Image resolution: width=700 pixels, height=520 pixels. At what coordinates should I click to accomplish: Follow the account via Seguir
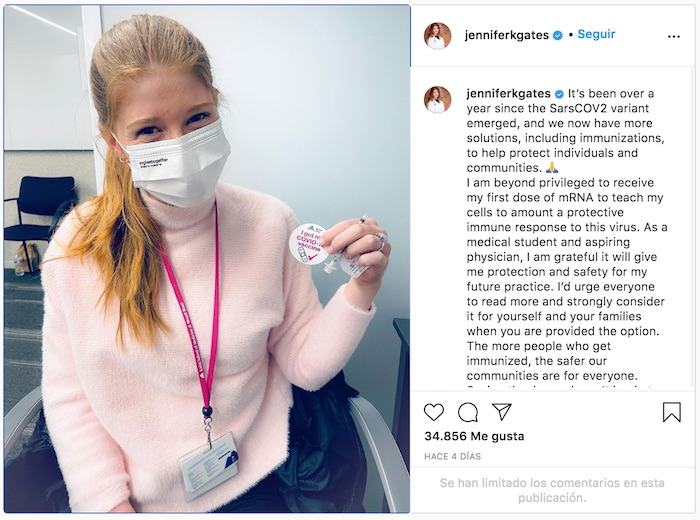[596, 34]
